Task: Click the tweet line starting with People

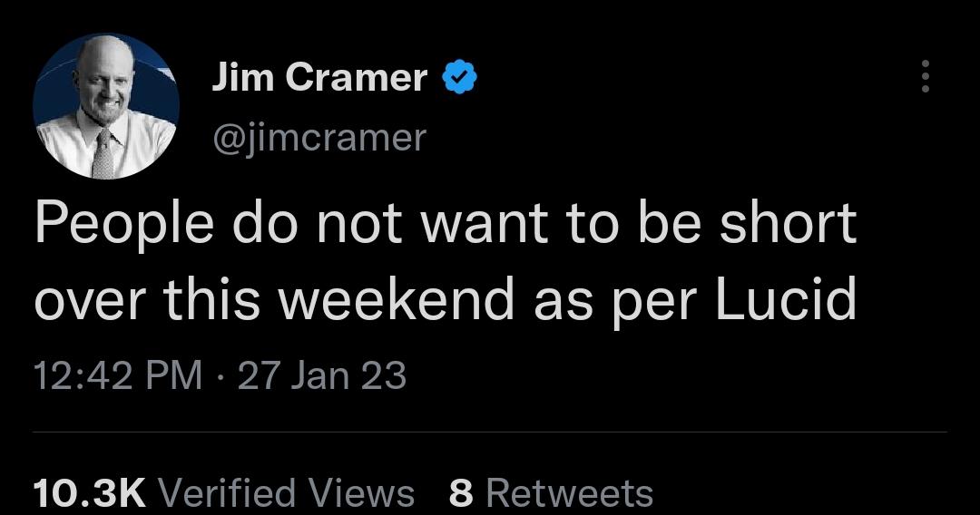Action: tap(445, 225)
